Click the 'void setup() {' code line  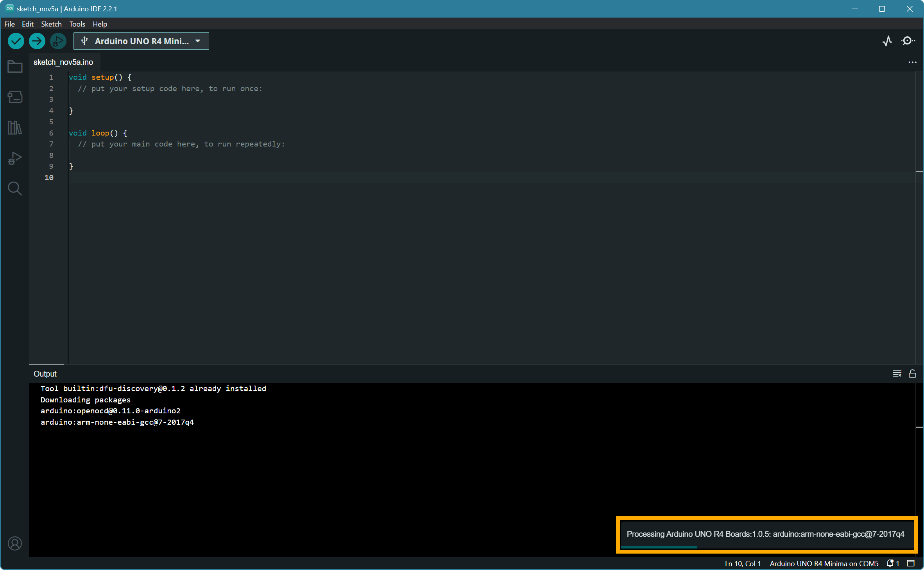tap(100, 77)
